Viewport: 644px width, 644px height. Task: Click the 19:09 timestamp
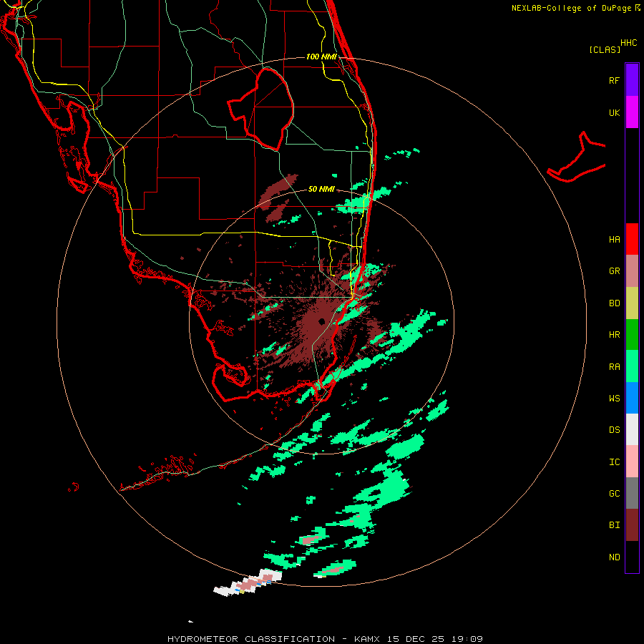[467, 639]
